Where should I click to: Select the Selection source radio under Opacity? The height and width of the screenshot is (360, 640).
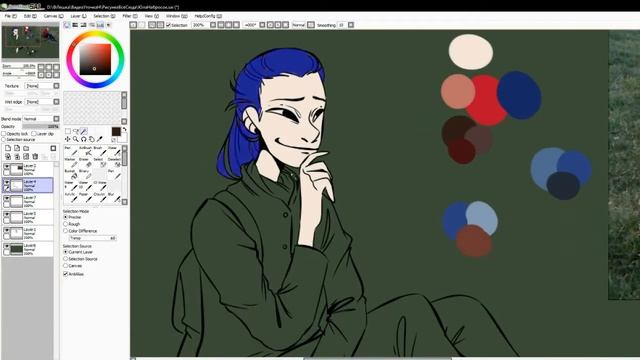pos(3,140)
